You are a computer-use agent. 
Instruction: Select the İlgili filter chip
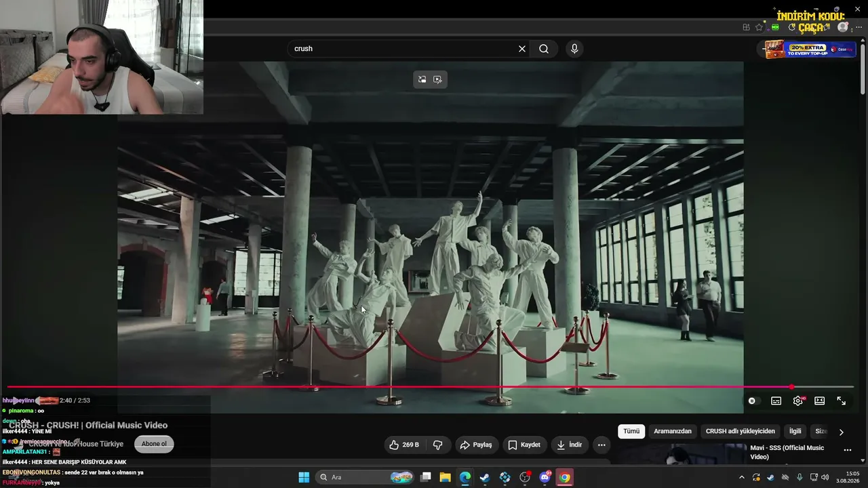click(795, 431)
